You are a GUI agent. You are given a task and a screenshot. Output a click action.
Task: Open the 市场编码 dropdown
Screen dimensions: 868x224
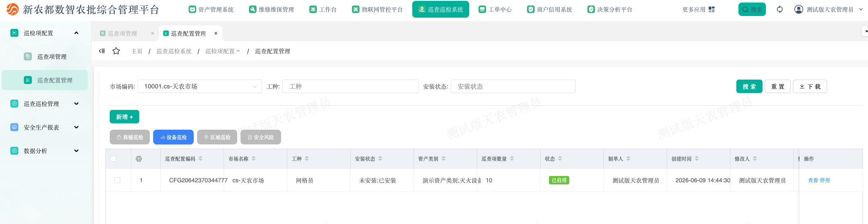click(200, 86)
